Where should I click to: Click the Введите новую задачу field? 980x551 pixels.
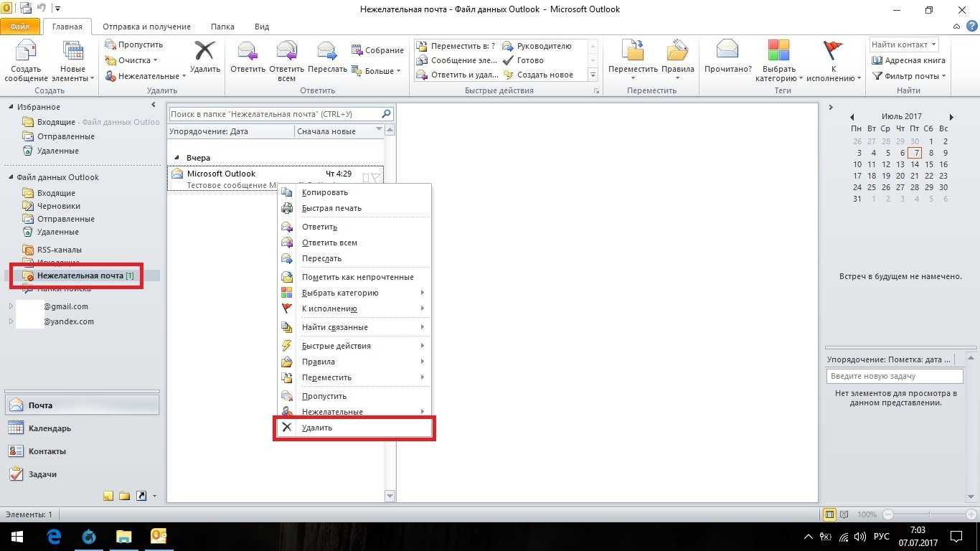coord(894,376)
